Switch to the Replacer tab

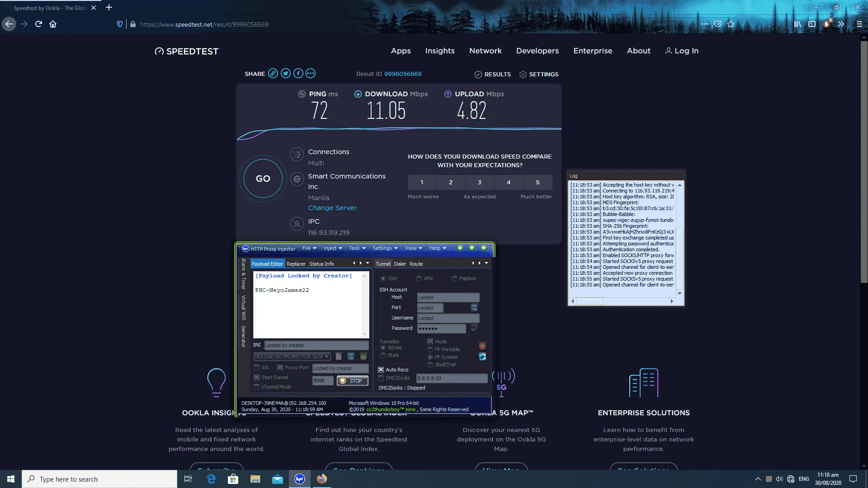point(296,264)
